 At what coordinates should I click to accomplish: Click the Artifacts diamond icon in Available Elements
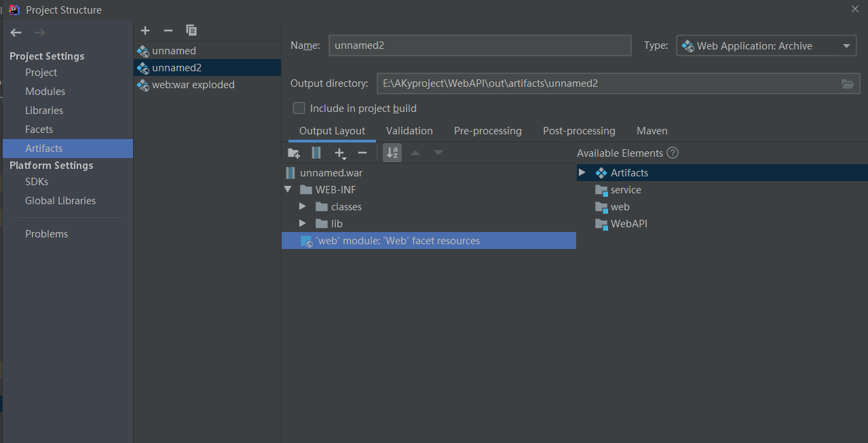[601, 173]
